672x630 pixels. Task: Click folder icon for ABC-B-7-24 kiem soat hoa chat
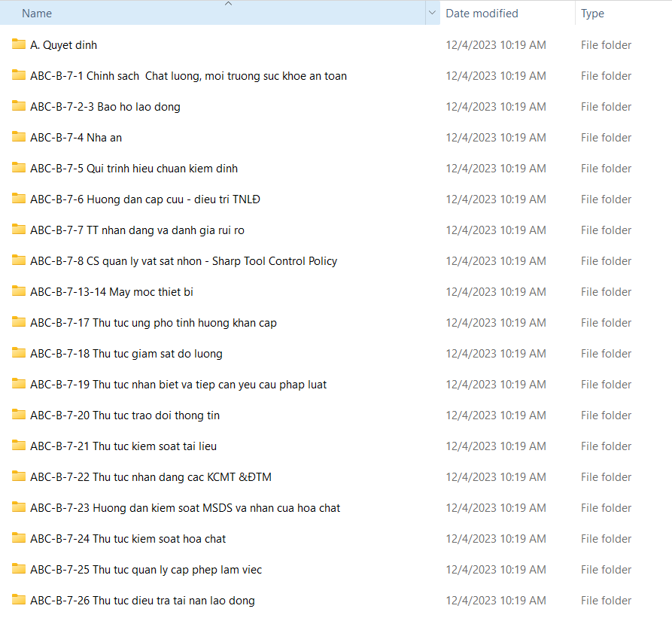pos(19,538)
